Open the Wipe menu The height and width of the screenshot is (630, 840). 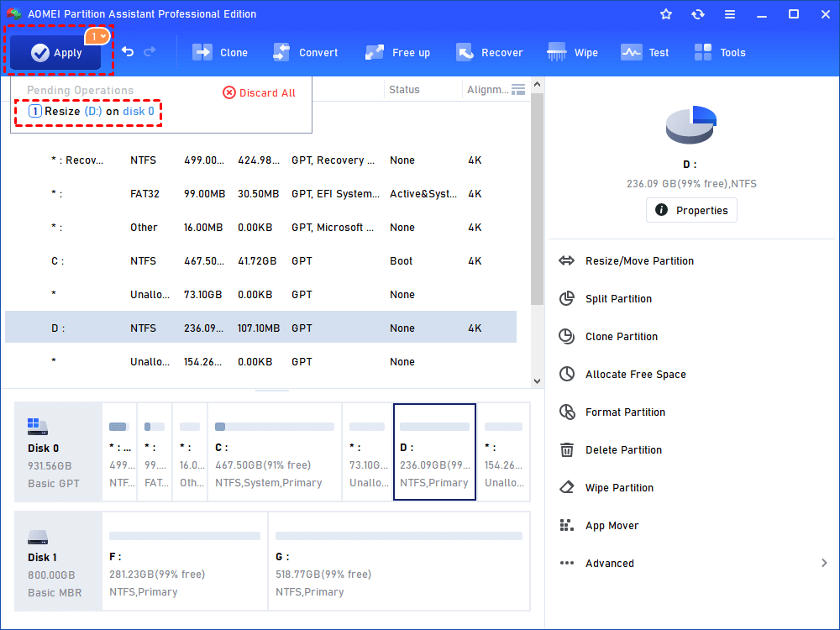[572, 52]
